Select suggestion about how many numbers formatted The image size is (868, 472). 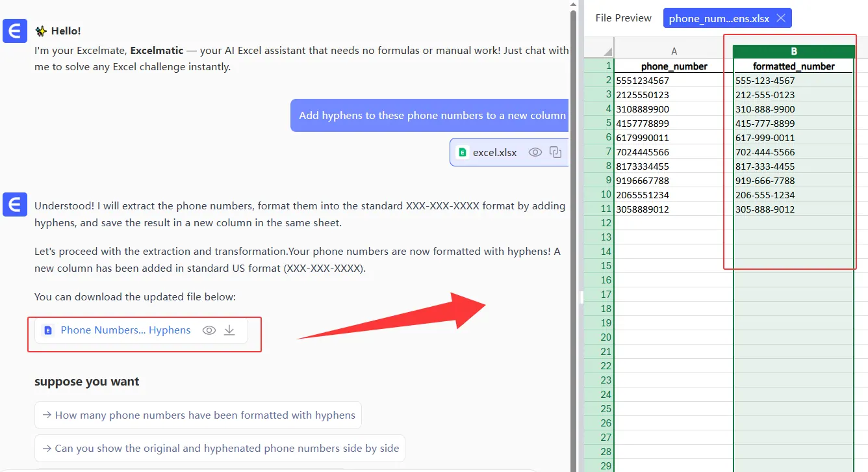(198, 415)
